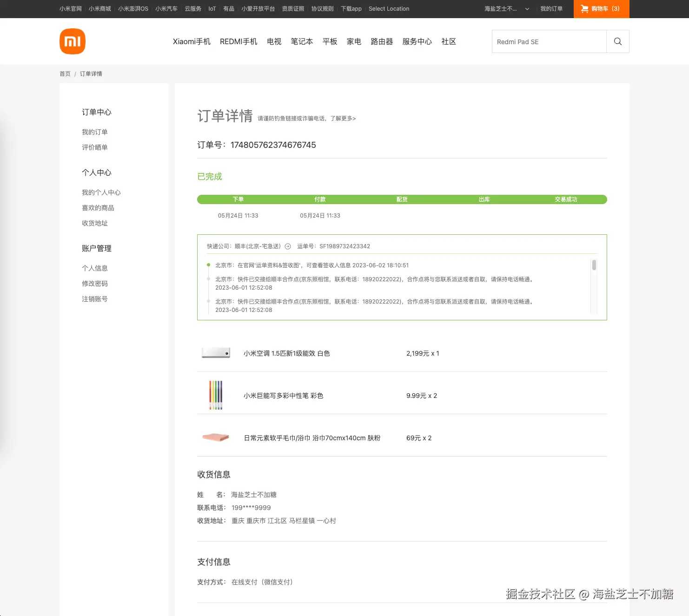Open the shopping cart (3)
The height and width of the screenshot is (616, 689).
point(601,9)
